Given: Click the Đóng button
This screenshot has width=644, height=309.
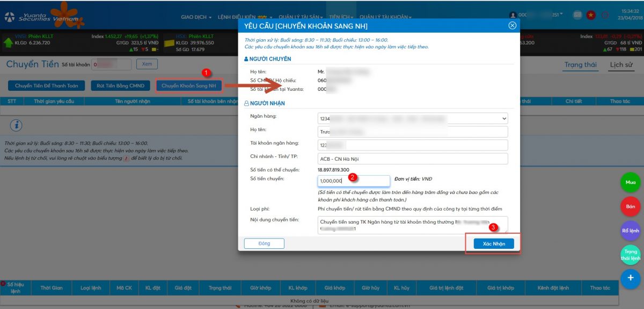Looking at the screenshot, I should (264, 243).
